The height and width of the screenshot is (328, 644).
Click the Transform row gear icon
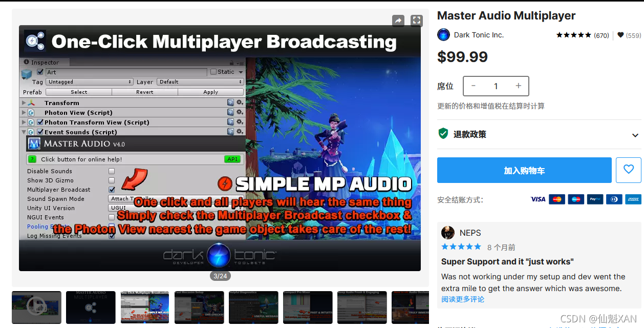click(x=240, y=103)
